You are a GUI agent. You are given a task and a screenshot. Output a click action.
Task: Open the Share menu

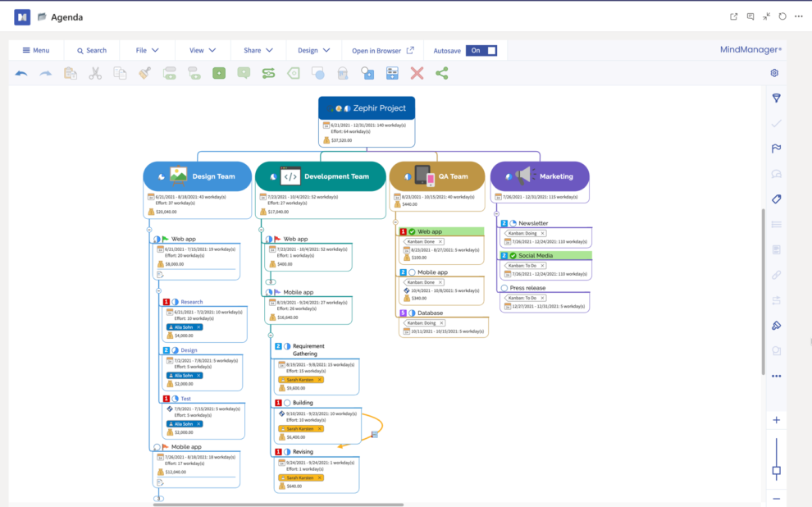click(258, 51)
